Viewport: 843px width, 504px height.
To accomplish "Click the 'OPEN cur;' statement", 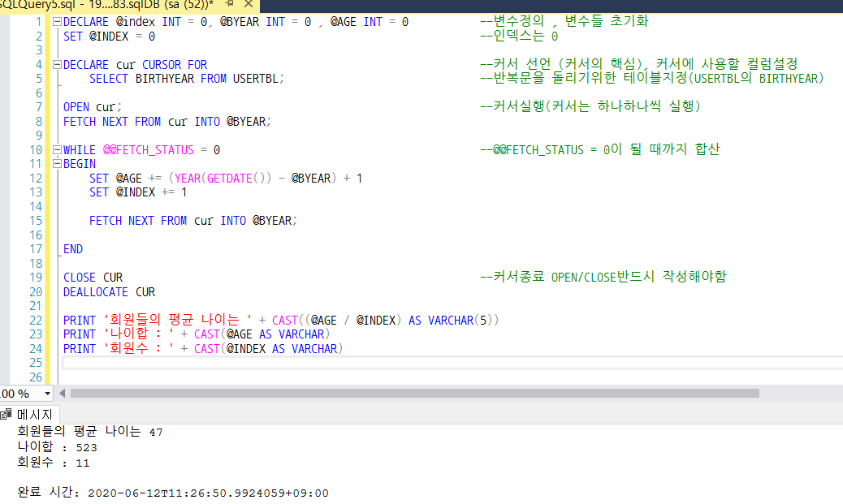I will tap(93, 107).
